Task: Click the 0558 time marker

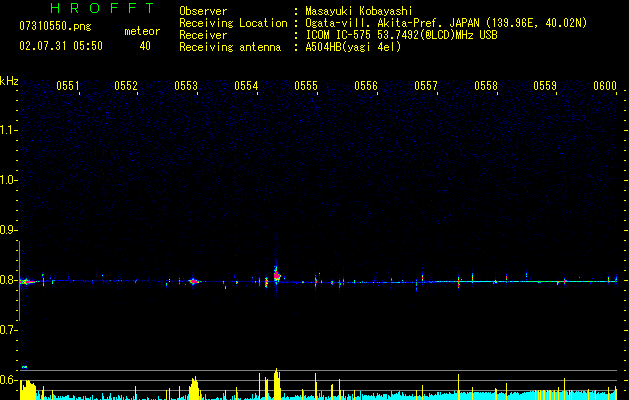Action: (486, 86)
